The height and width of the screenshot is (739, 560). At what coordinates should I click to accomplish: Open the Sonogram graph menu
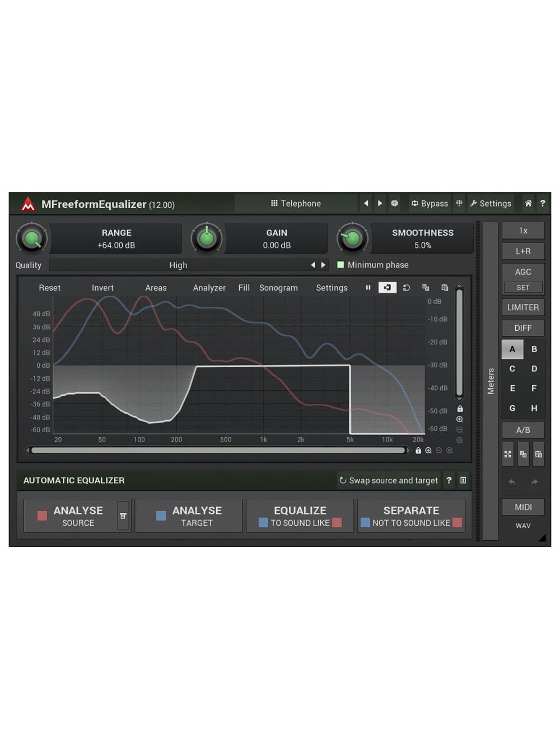tap(278, 288)
